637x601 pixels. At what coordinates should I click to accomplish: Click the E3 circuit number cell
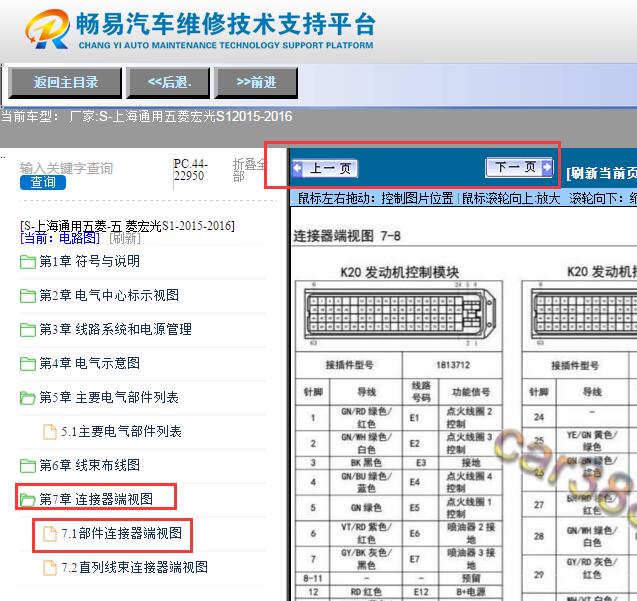click(x=421, y=462)
